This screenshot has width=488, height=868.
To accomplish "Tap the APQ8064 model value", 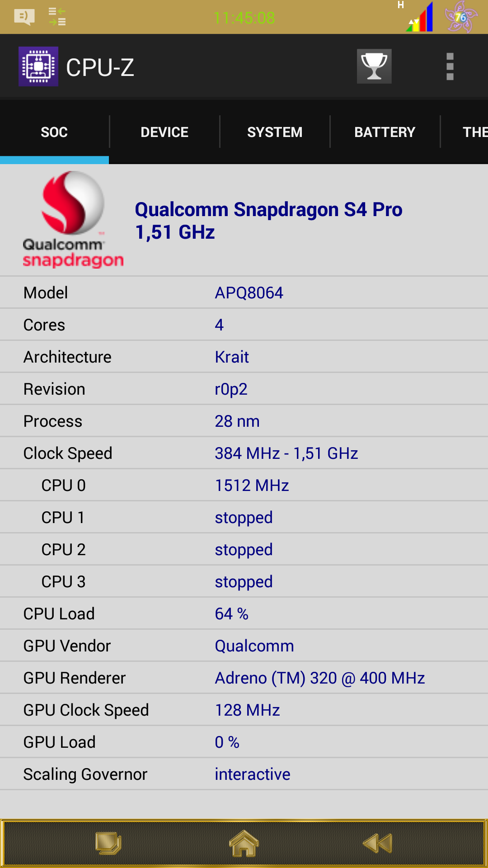I will coord(249,293).
